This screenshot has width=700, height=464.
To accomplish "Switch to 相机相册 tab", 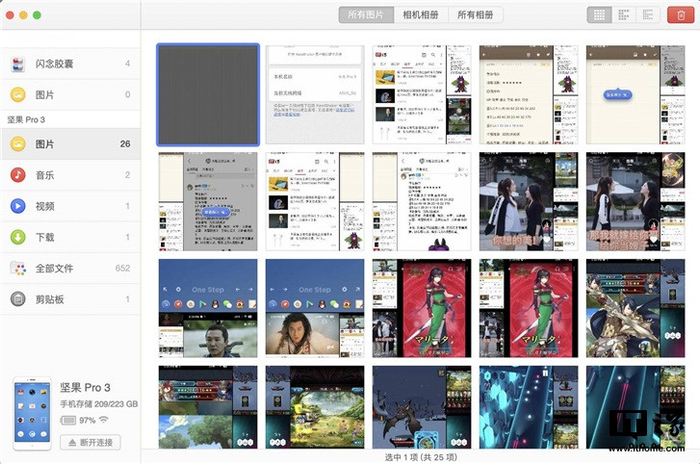I will 420,15.
